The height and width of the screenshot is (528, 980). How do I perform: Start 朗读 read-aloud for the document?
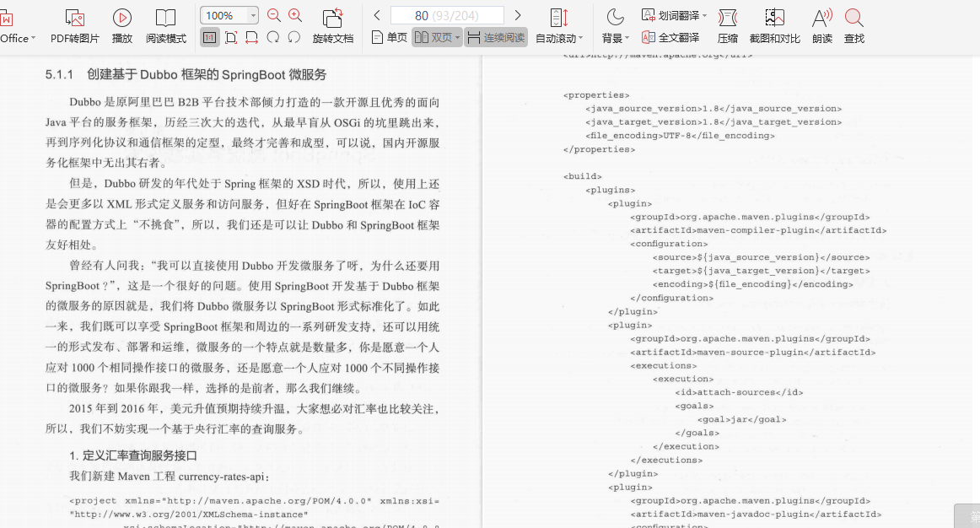[x=821, y=26]
